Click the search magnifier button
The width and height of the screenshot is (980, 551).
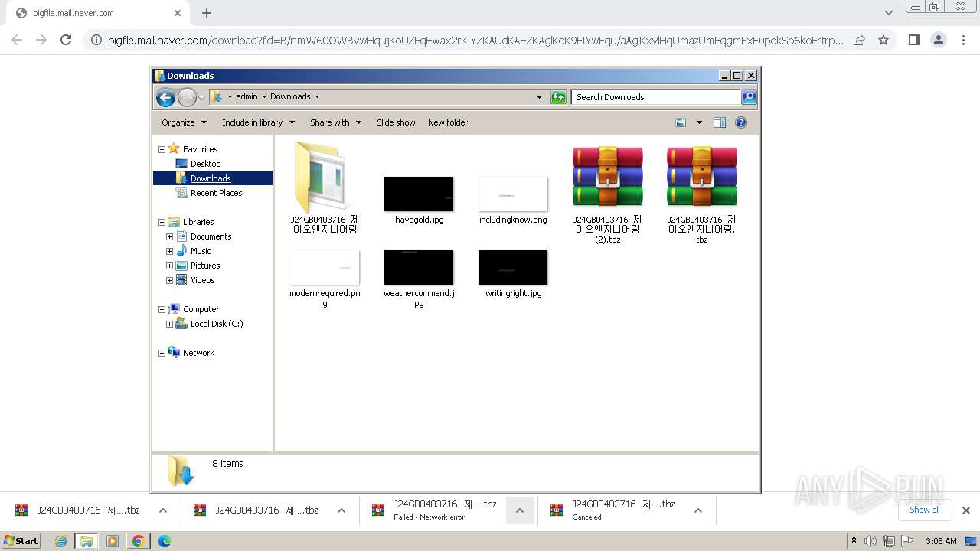pyautogui.click(x=748, y=97)
